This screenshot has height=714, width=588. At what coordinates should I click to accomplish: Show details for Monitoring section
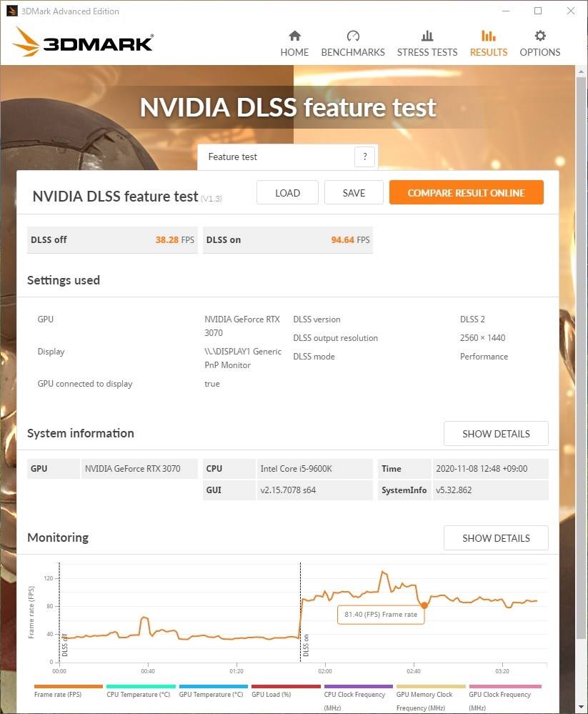496,538
